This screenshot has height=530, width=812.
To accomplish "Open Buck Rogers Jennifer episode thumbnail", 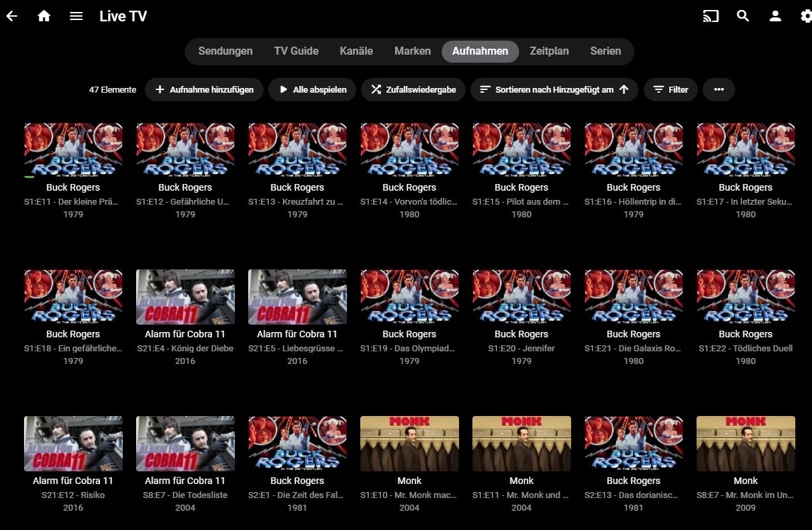I will [522, 297].
